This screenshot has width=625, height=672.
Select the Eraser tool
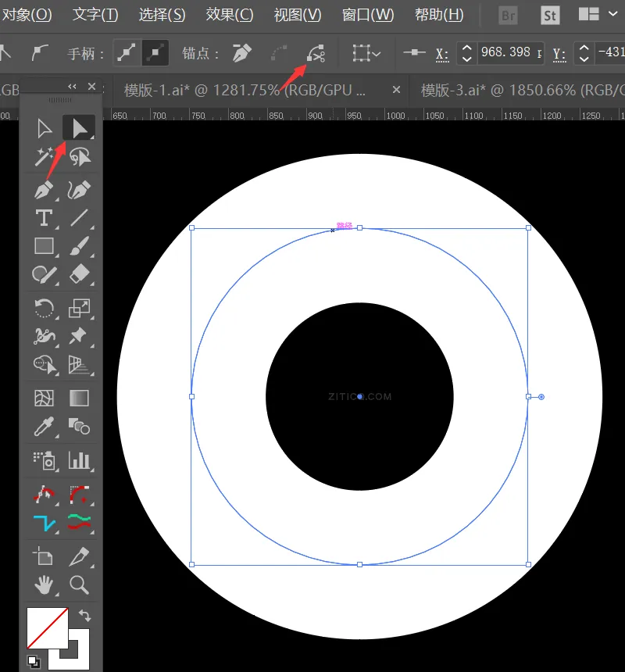click(80, 274)
